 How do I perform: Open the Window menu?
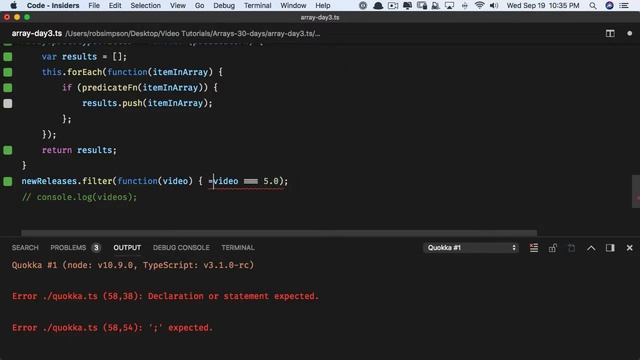[x=293, y=5]
